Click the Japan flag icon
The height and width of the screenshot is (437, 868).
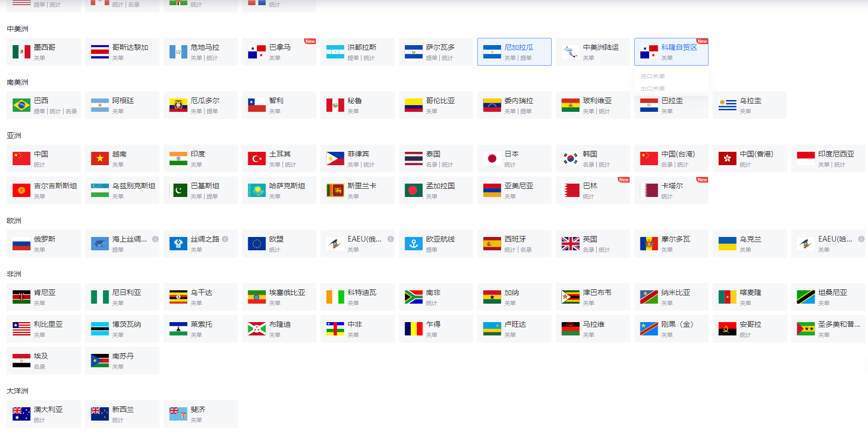point(492,158)
